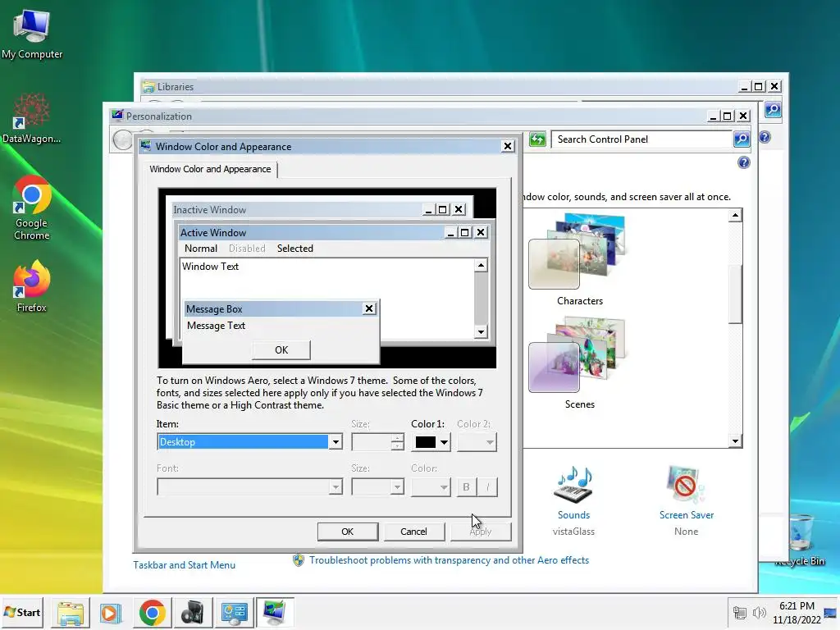Screen dimensions: 840x630
Task: Select the Scenes theme
Action: pyautogui.click(x=580, y=363)
